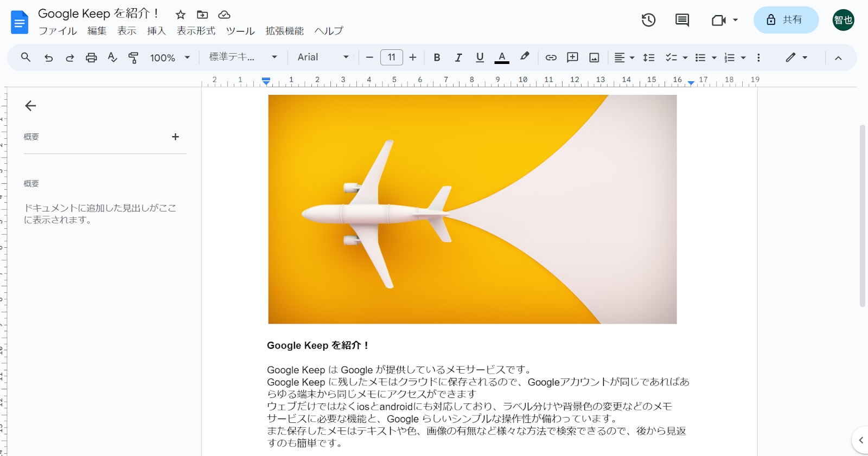Print the document
Image resolution: width=868 pixels, height=456 pixels.
[x=91, y=57]
